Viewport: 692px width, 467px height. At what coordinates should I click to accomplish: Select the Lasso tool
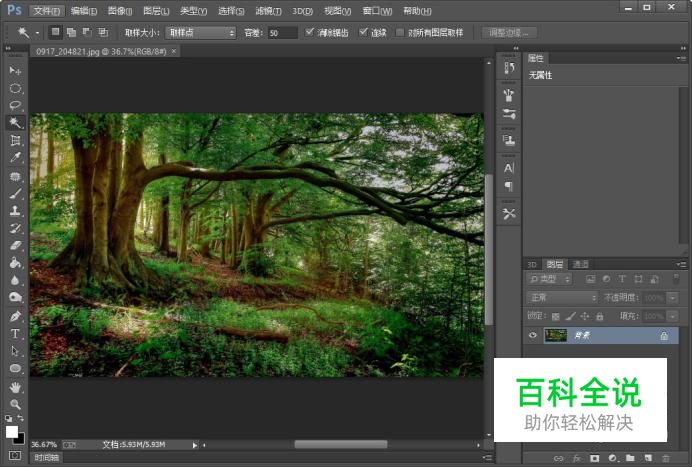pyautogui.click(x=15, y=105)
